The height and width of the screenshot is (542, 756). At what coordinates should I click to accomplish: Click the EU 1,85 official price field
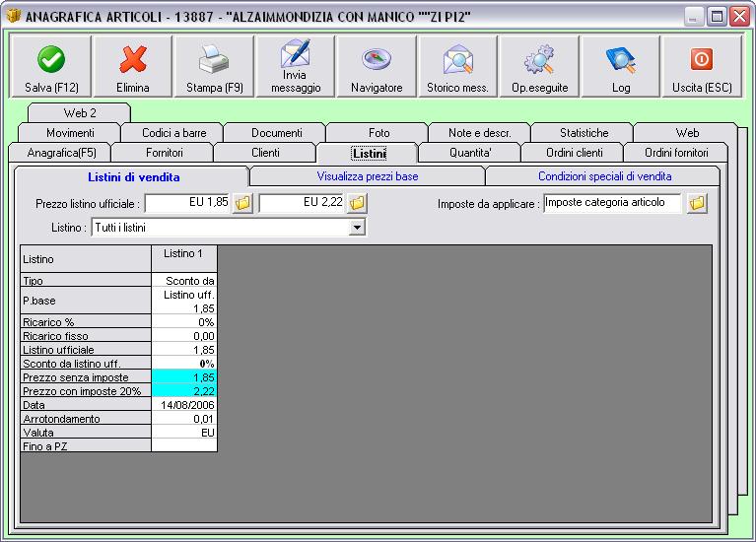[187, 203]
